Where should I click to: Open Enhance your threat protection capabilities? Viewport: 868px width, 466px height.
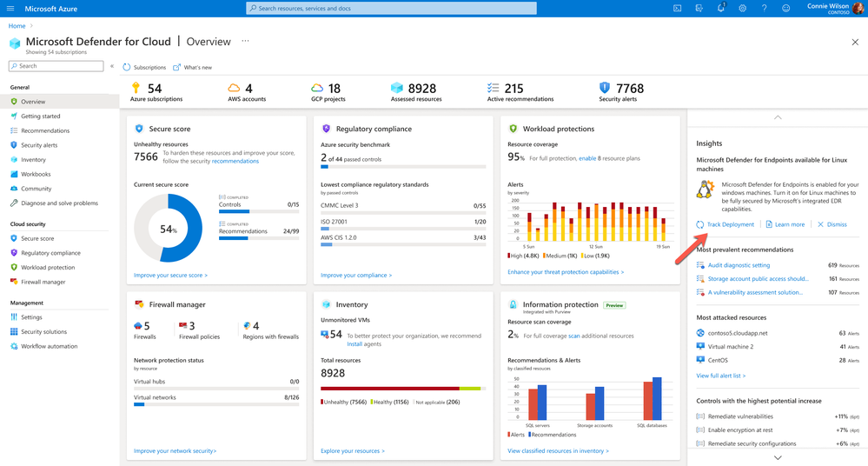pyautogui.click(x=565, y=272)
